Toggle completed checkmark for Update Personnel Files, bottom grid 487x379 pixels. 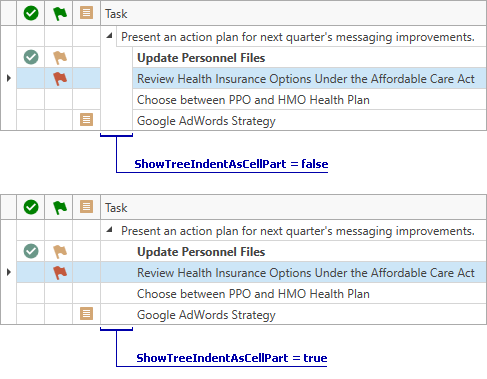point(31,251)
